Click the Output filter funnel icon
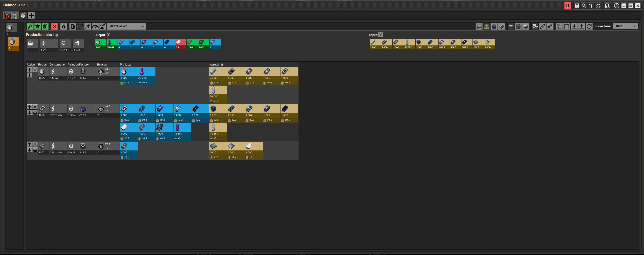Screen dimensions: 644x255 tap(108, 35)
